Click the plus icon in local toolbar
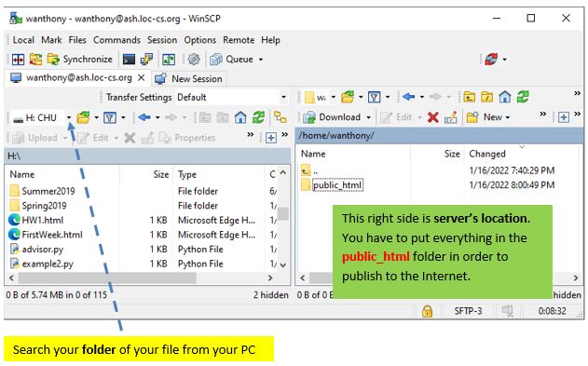This screenshot has height=366, width=588. coord(271,138)
